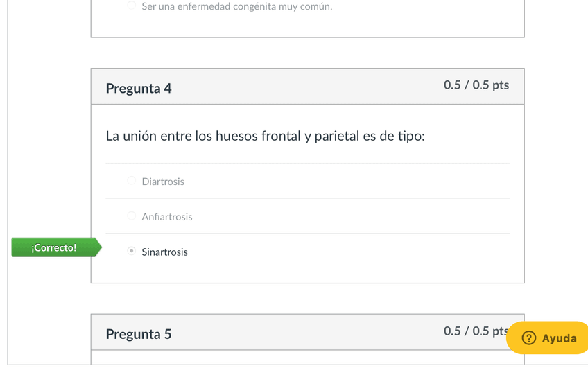Select the Diartrosis radio button
Screen dimensions: 588x368
point(132,182)
